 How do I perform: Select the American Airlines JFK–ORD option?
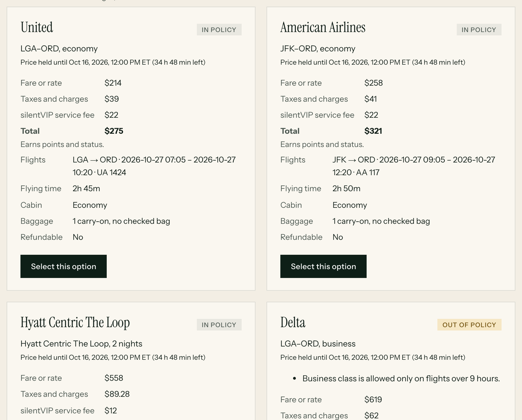[323, 266]
